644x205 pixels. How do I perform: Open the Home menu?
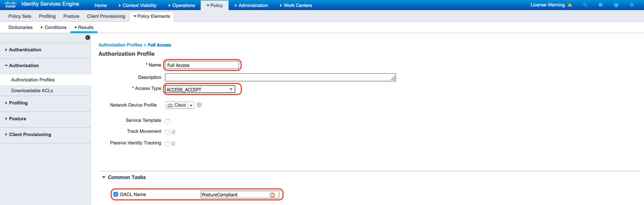click(x=100, y=5)
